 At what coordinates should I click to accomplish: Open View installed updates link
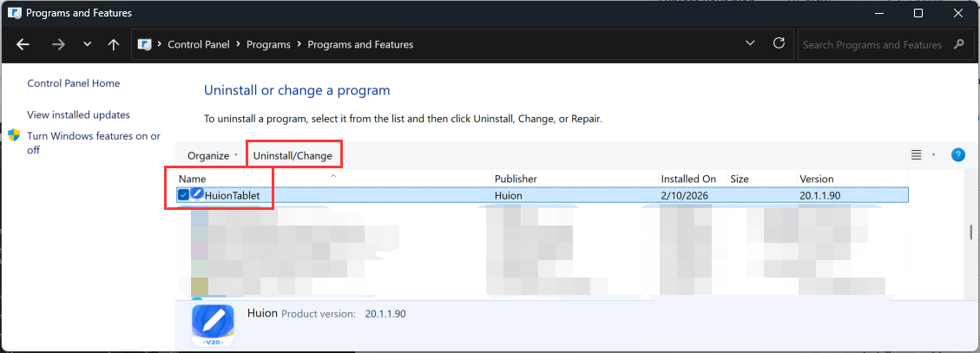click(x=79, y=115)
